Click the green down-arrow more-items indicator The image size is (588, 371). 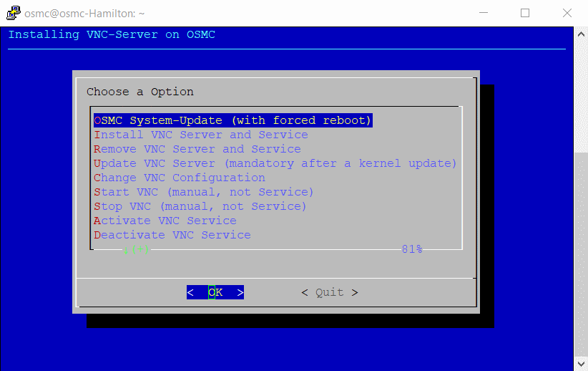136,249
